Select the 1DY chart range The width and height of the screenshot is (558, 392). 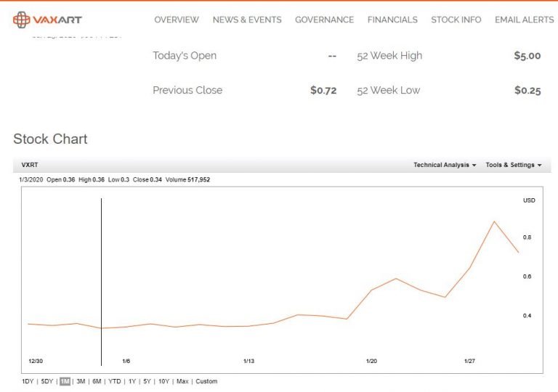[28, 381]
